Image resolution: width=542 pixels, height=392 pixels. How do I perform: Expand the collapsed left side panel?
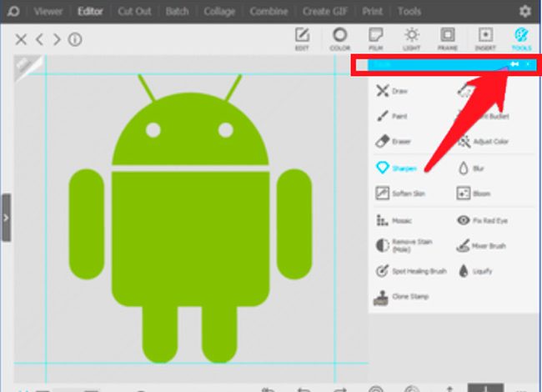coord(6,218)
